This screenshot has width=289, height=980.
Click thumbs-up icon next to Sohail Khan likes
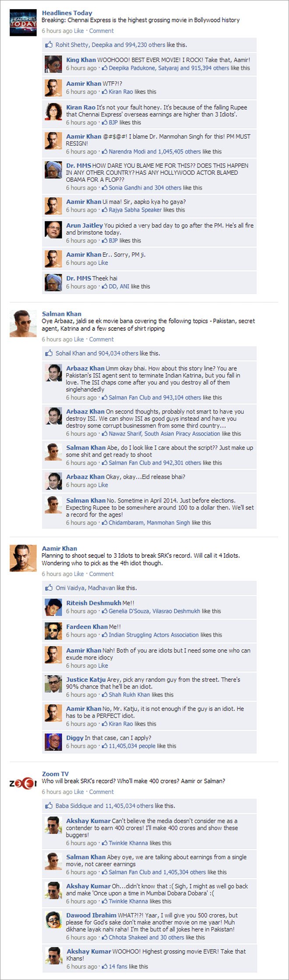point(49,353)
